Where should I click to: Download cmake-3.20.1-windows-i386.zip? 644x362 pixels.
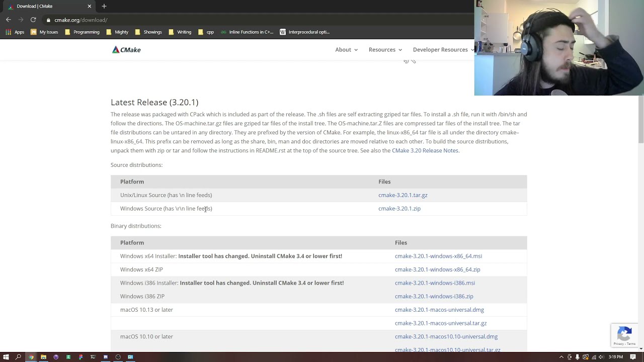click(434, 297)
